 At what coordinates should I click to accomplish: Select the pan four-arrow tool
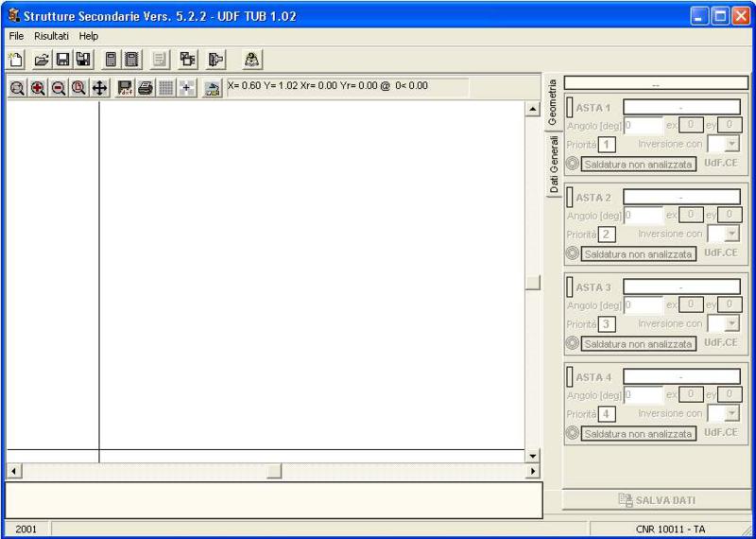pos(99,88)
